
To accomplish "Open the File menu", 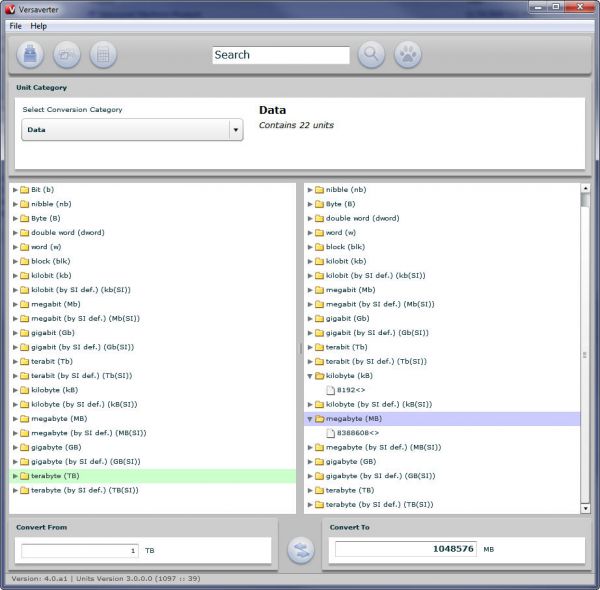I will pos(15,26).
